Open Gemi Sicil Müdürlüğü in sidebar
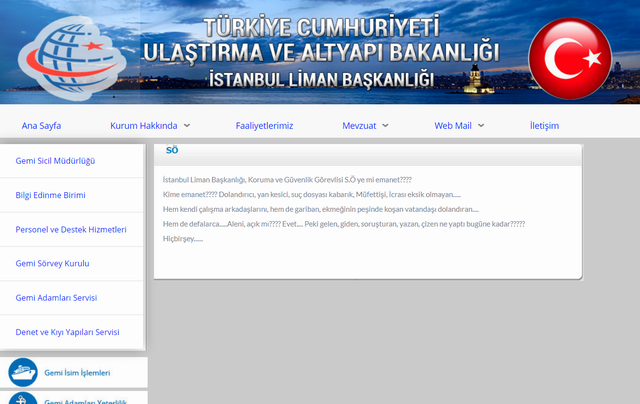Screen dimensions: 640x404 pos(55,161)
